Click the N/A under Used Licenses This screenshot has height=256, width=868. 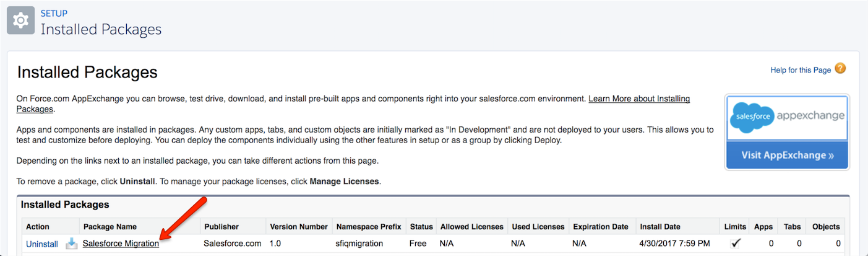click(x=518, y=244)
